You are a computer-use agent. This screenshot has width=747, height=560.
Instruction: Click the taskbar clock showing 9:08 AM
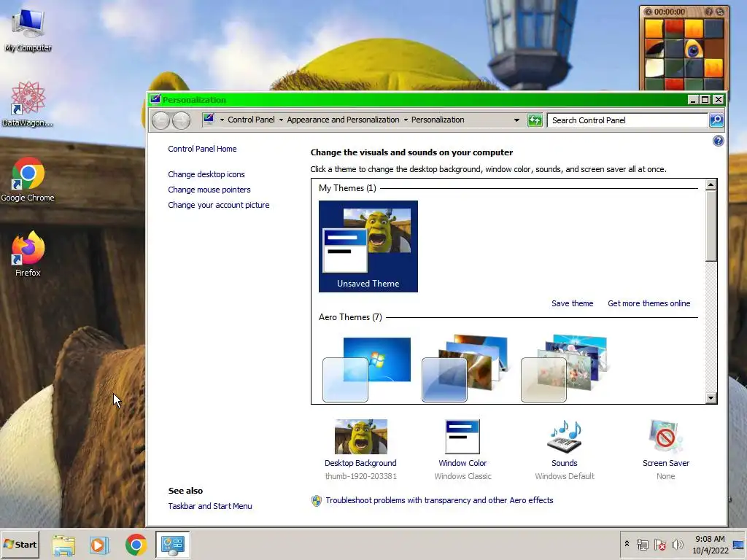[711, 545]
